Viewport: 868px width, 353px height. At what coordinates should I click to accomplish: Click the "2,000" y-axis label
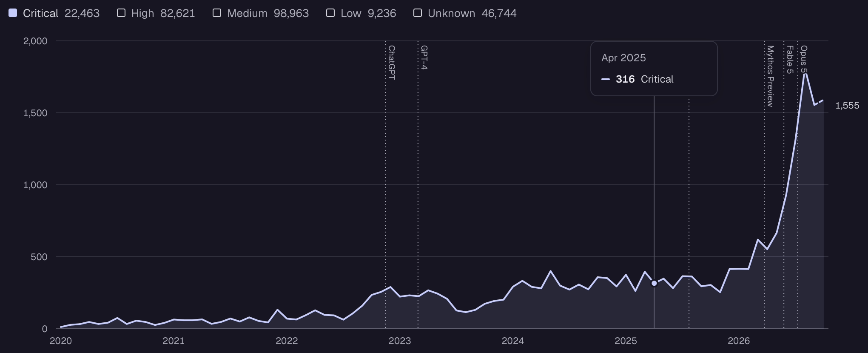(x=35, y=41)
